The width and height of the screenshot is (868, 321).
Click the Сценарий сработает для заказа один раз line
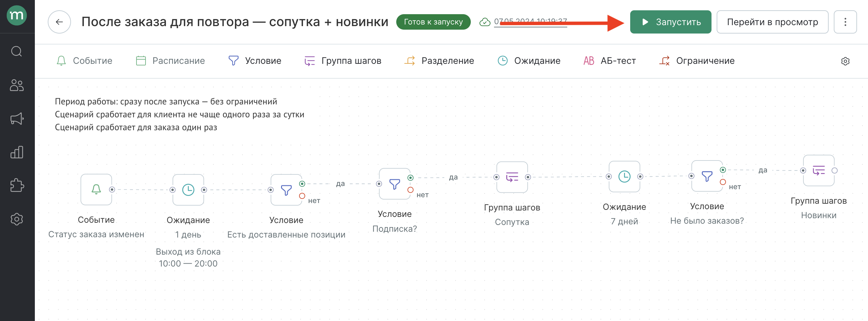(x=136, y=127)
